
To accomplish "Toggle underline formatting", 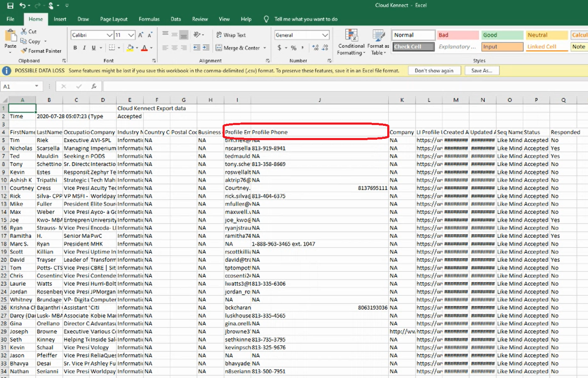I will pyautogui.click(x=93, y=48).
